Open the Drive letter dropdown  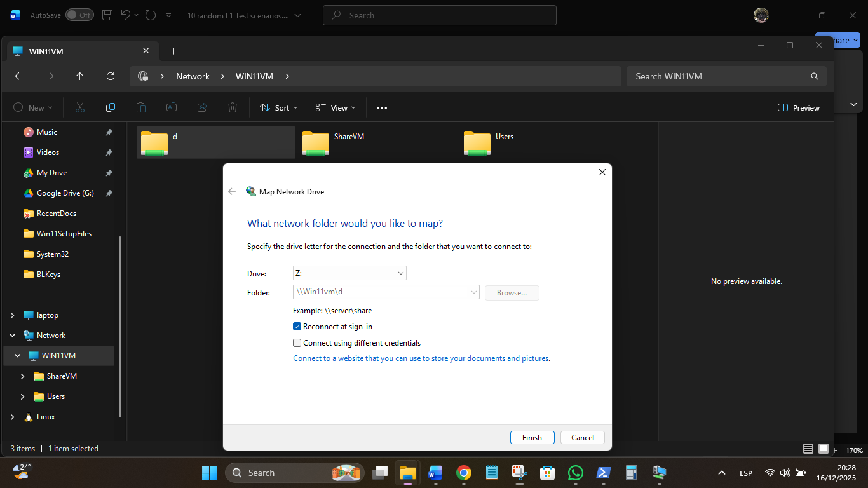tap(349, 273)
